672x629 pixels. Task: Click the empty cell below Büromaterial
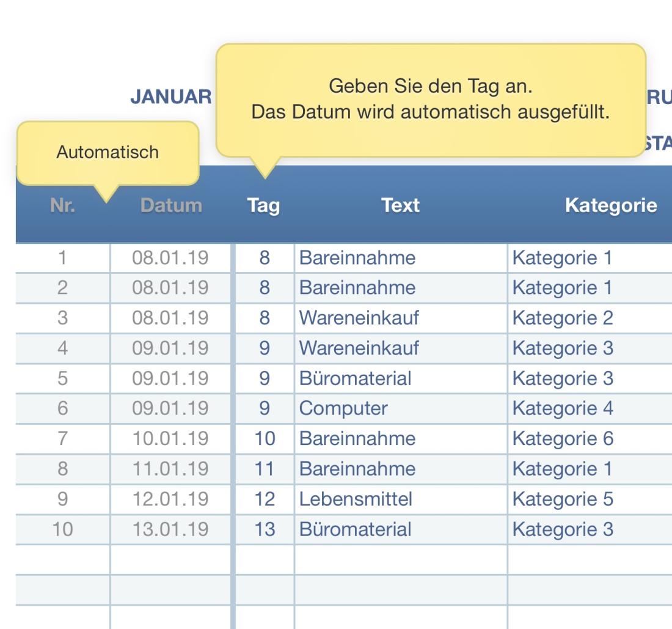point(400,559)
